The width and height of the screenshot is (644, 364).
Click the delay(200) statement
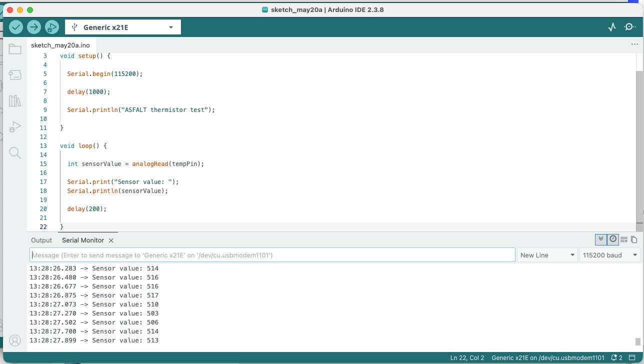87,209
